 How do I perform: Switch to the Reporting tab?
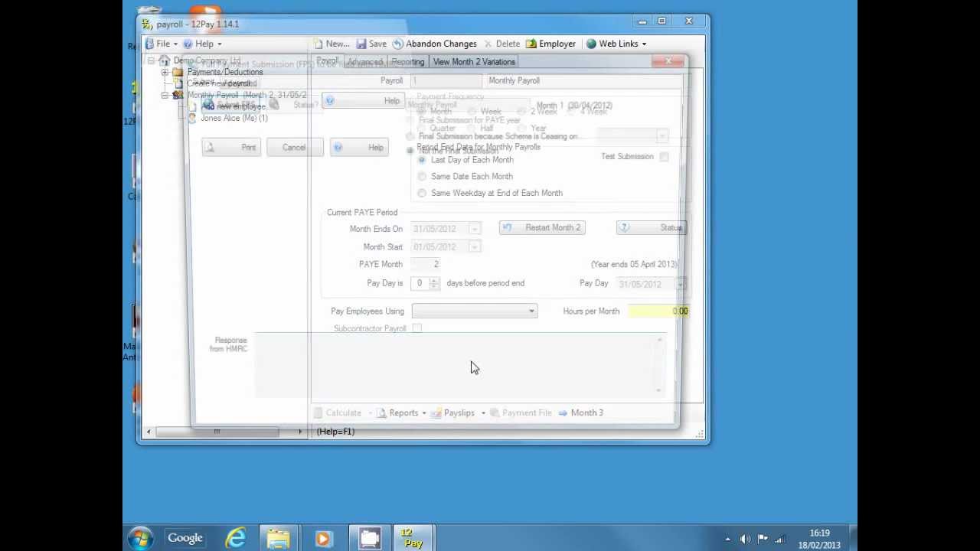[408, 62]
